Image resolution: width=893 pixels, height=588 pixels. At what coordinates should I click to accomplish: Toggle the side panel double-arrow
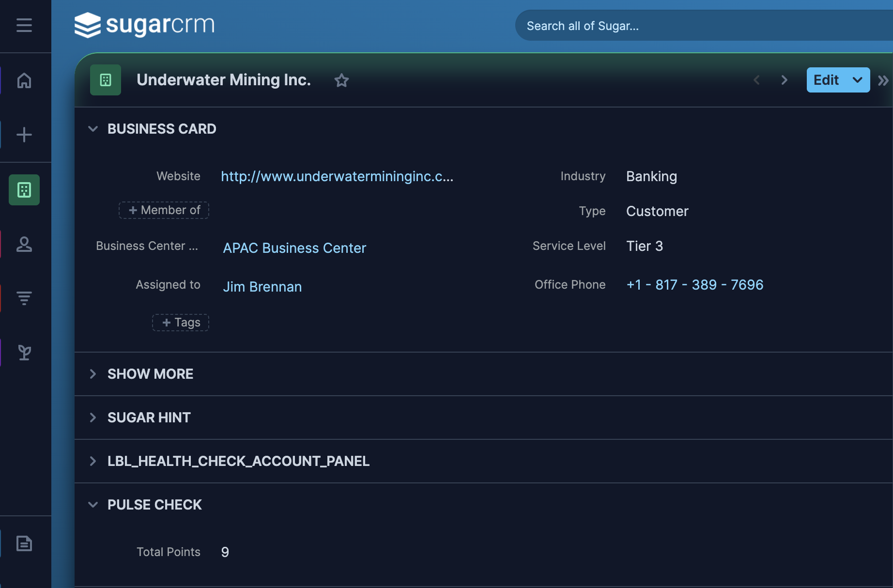point(883,80)
